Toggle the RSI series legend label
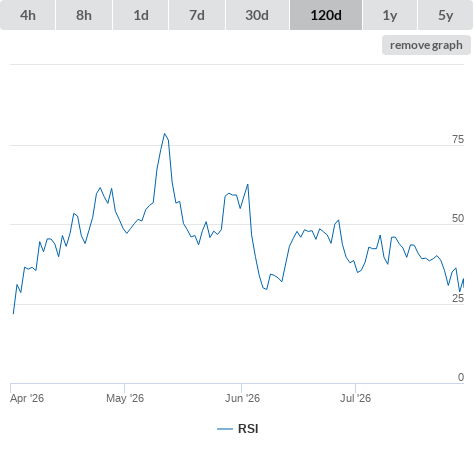The width and height of the screenshot is (474, 455). 248,429
